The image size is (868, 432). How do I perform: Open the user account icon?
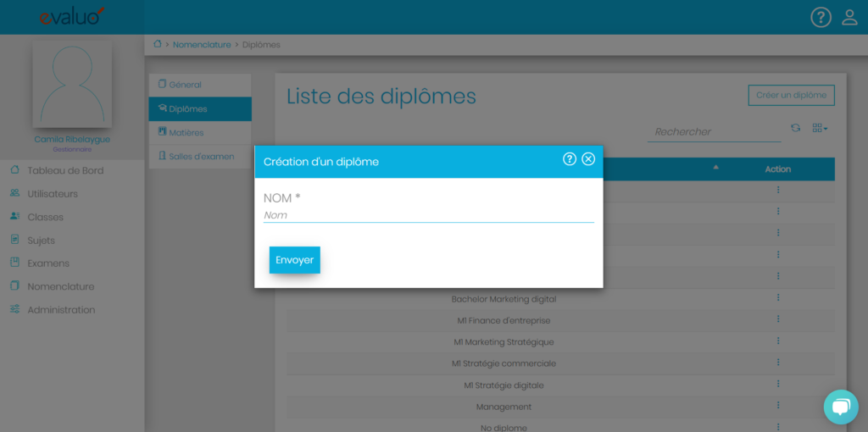click(x=849, y=17)
